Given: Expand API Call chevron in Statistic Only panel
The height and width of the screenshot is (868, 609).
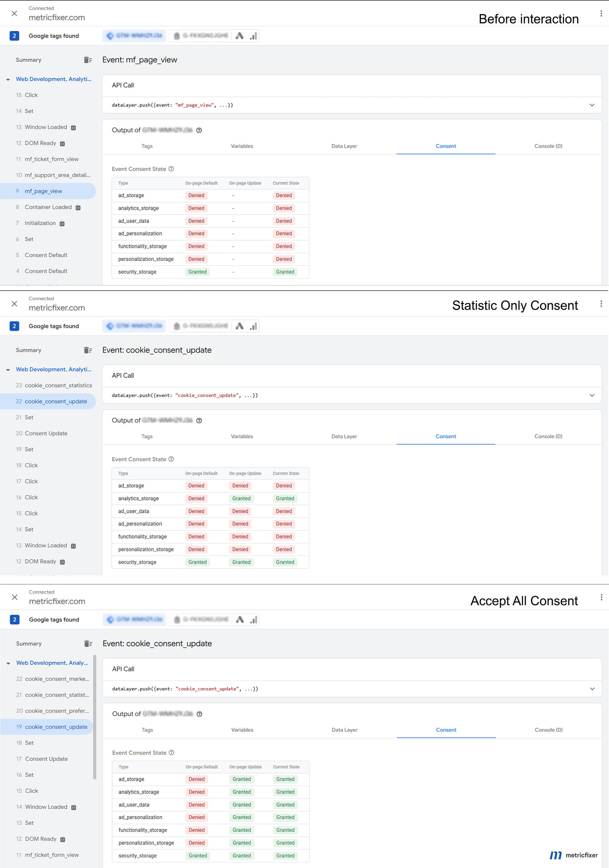Looking at the screenshot, I should pyautogui.click(x=592, y=396).
